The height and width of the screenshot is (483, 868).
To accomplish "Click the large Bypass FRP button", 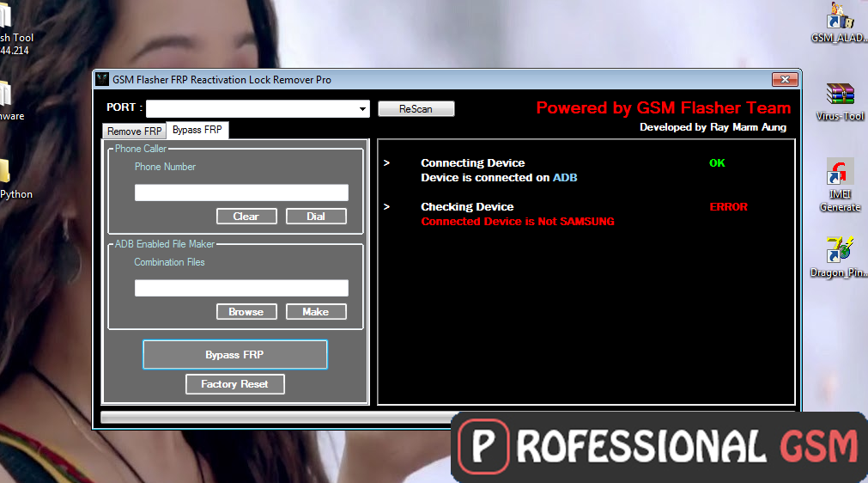I will pyautogui.click(x=235, y=354).
